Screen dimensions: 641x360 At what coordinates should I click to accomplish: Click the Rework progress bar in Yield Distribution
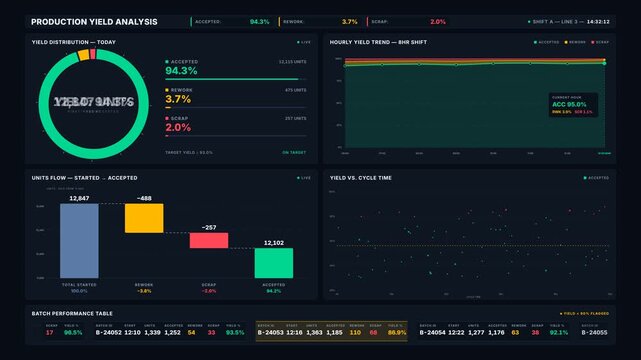click(x=236, y=107)
